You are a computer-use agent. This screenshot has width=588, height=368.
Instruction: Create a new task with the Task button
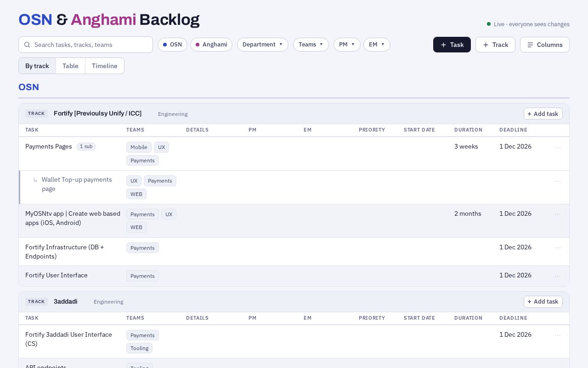pyautogui.click(x=452, y=45)
